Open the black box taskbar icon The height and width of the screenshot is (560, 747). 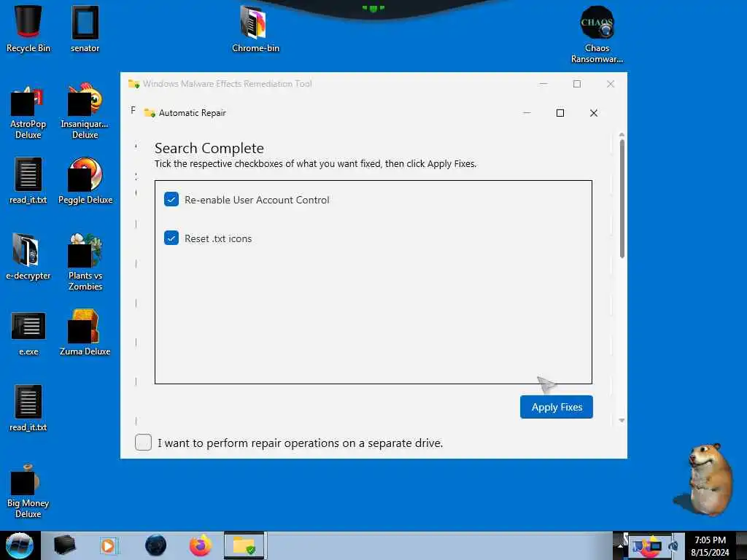[x=64, y=545]
